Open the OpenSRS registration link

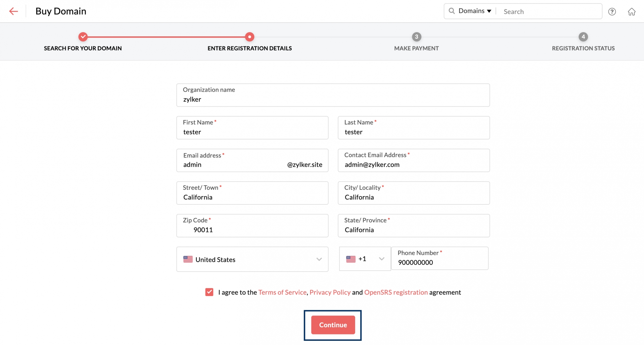click(x=396, y=292)
